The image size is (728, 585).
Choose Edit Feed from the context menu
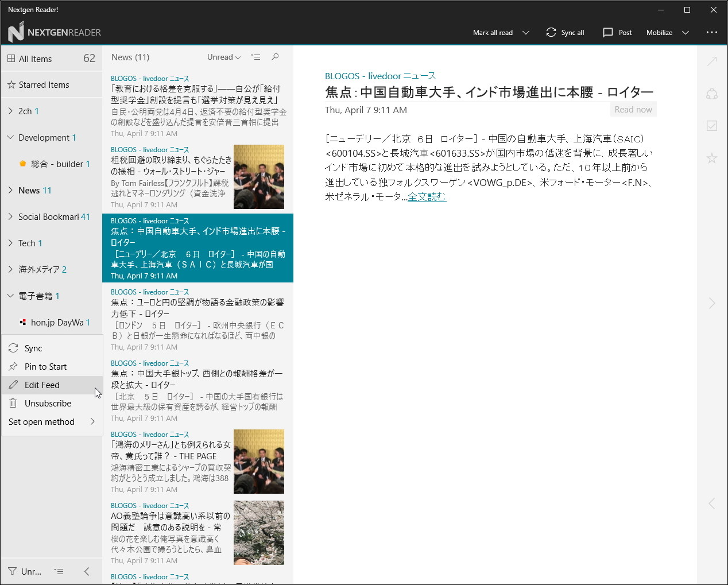pyautogui.click(x=43, y=385)
